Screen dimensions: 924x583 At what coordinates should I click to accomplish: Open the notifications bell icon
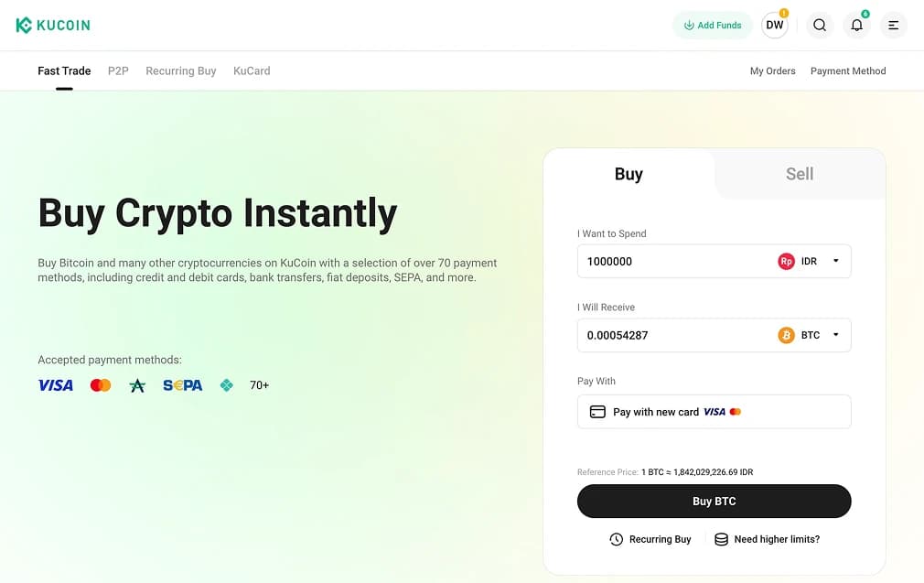click(x=856, y=25)
